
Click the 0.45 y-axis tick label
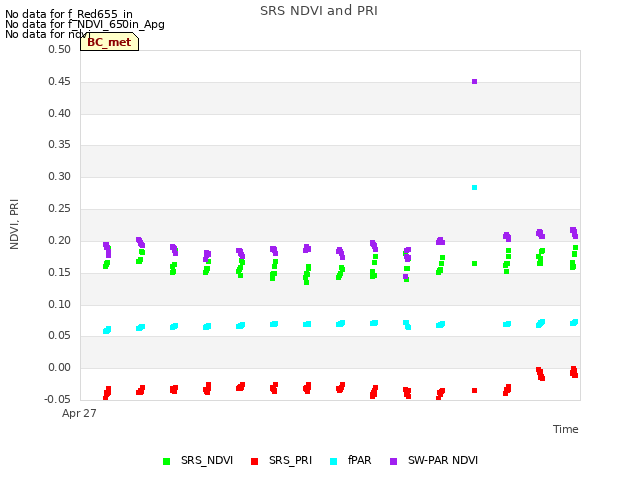(59, 81)
